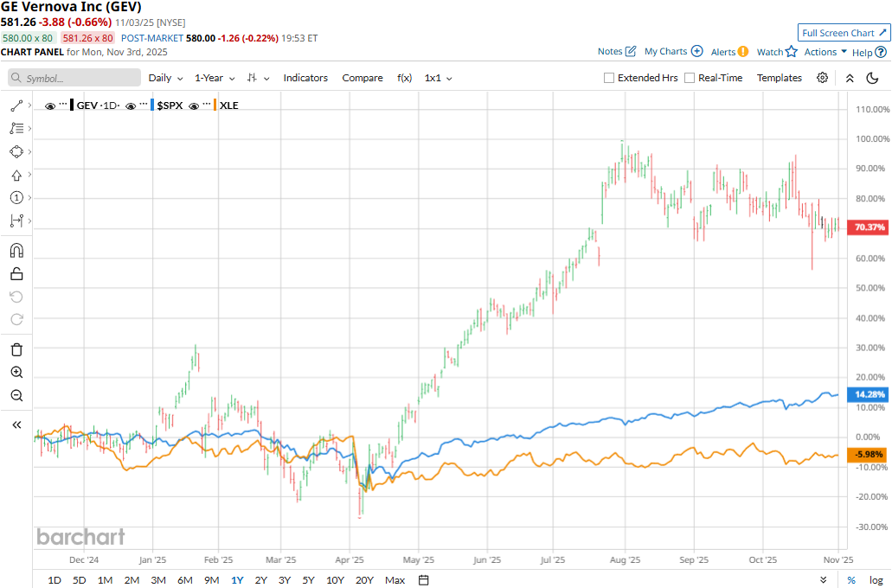Viewport: 892px width, 588px height.
Task: Hide the $SPX comparison line
Action: click(x=131, y=105)
